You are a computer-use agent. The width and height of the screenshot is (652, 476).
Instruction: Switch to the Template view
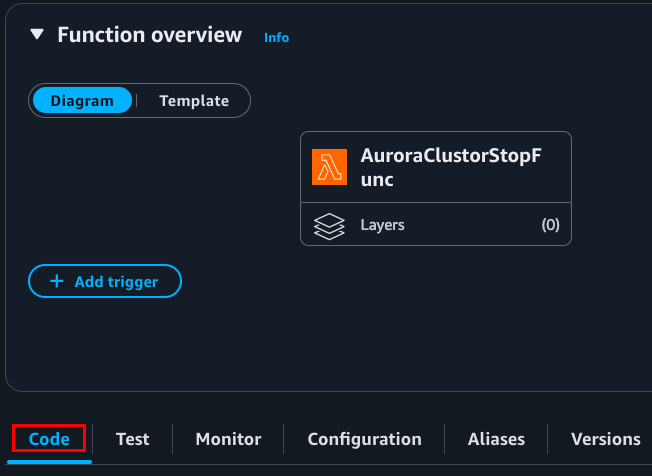coord(194,101)
